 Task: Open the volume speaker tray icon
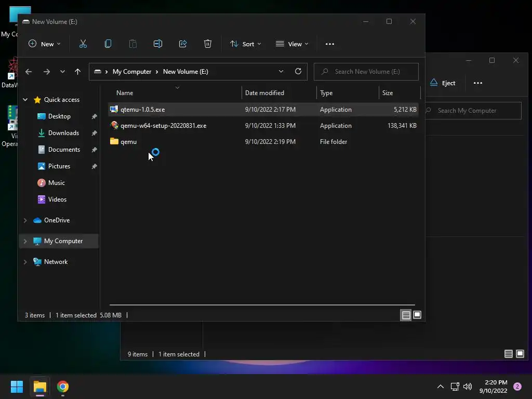click(468, 387)
